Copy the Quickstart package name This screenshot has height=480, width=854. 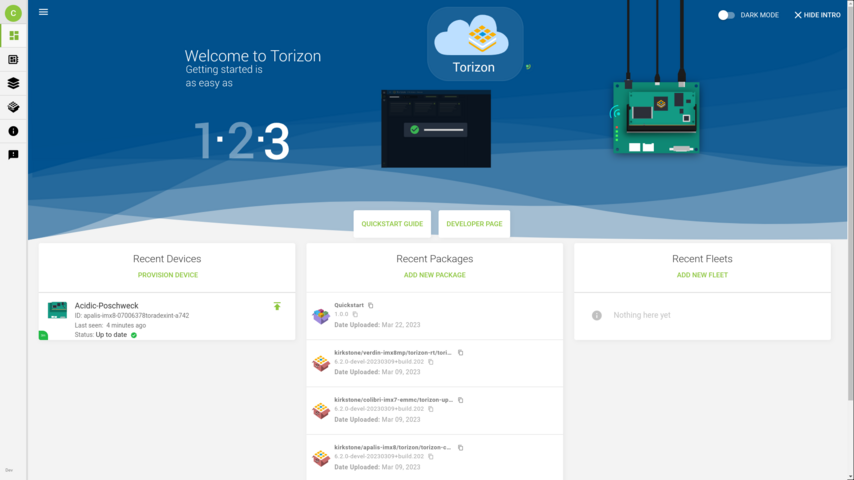tap(371, 305)
